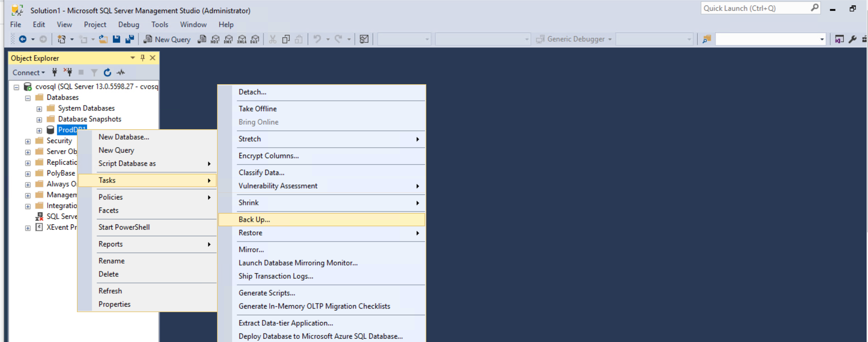
Task: Open Activity Monitor icon in Object Explorer
Action: (x=121, y=73)
